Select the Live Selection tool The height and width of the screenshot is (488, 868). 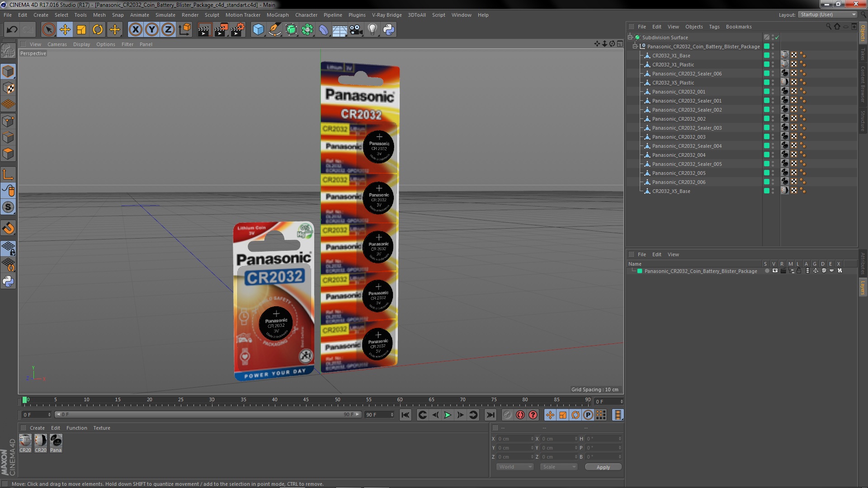click(x=48, y=30)
